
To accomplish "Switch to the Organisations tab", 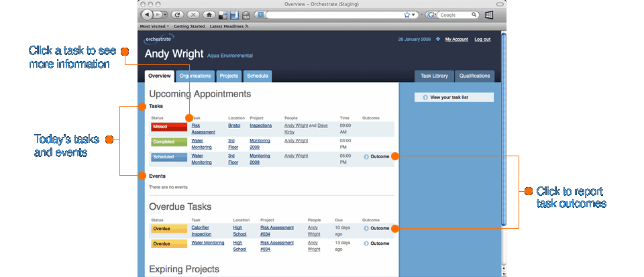I will coord(195,76).
